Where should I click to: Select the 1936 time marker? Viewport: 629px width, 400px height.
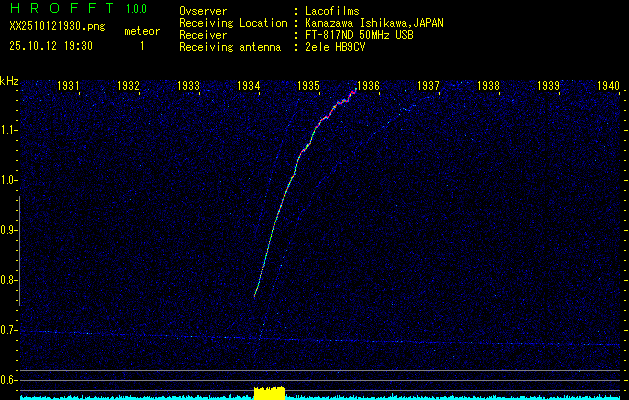click(x=368, y=86)
